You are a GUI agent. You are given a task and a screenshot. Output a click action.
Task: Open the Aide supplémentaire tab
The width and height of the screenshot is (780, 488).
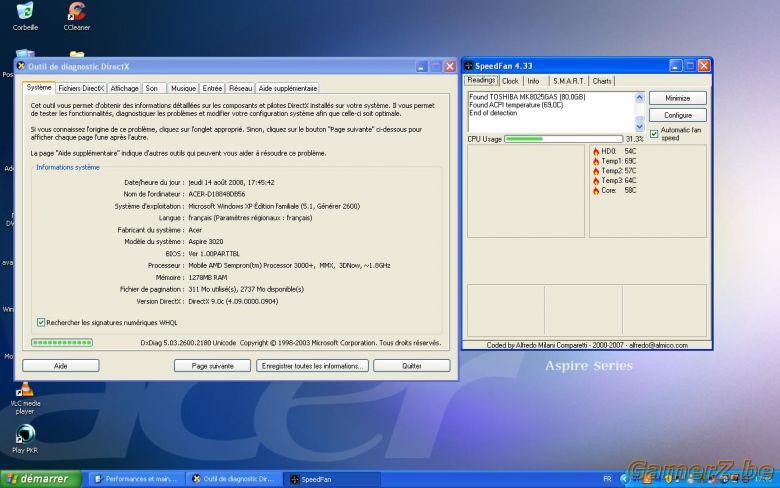(x=288, y=88)
